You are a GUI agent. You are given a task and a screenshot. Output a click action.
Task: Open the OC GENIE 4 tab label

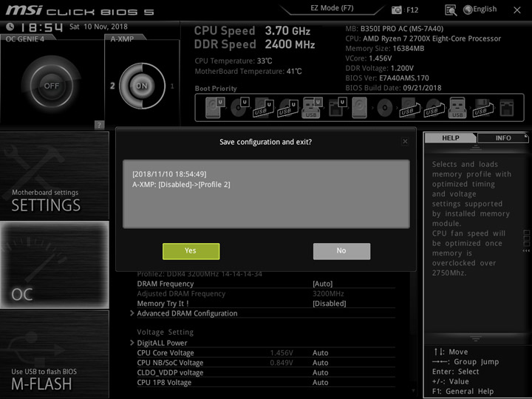pos(25,39)
